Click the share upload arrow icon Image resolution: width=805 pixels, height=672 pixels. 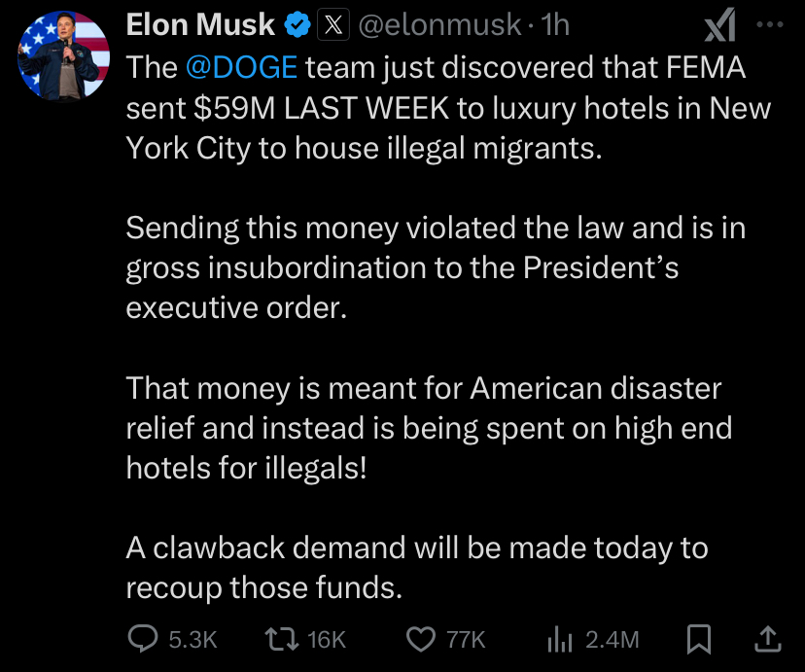768,639
